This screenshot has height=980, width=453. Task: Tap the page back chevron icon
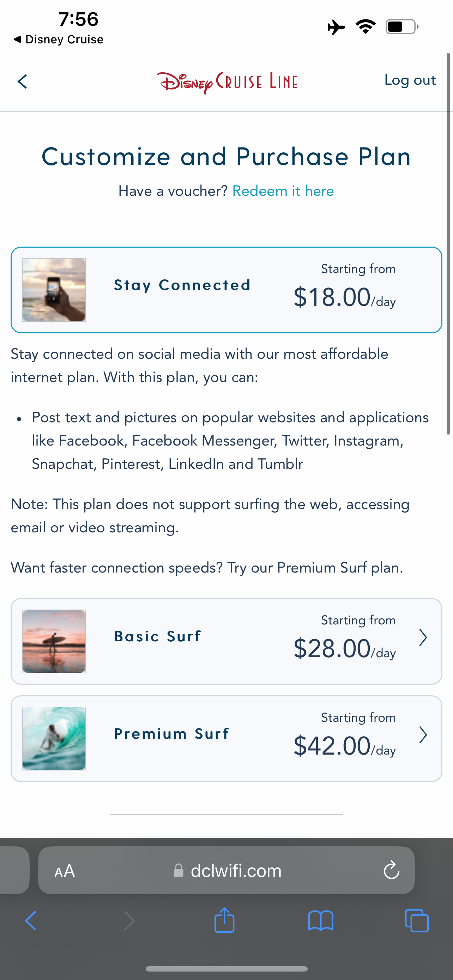pyautogui.click(x=23, y=81)
